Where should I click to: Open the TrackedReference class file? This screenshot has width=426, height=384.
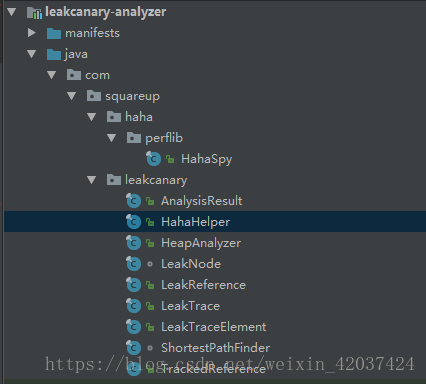click(213, 369)
